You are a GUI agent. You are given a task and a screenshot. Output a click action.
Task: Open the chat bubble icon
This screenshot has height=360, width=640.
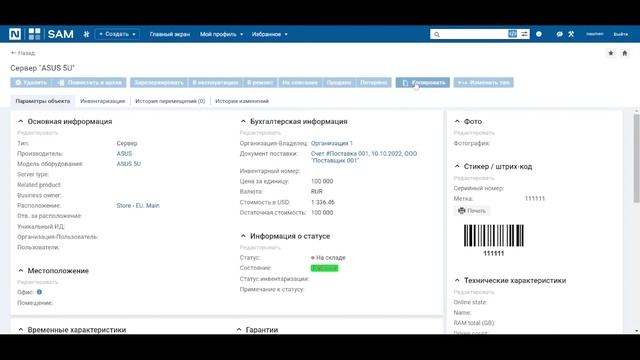click(559, 34)
